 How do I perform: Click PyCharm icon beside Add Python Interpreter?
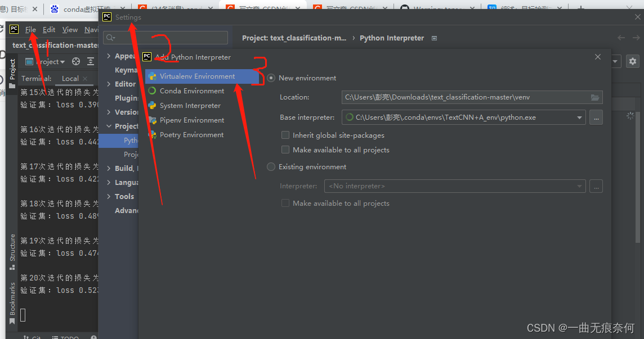coord(146,57)
